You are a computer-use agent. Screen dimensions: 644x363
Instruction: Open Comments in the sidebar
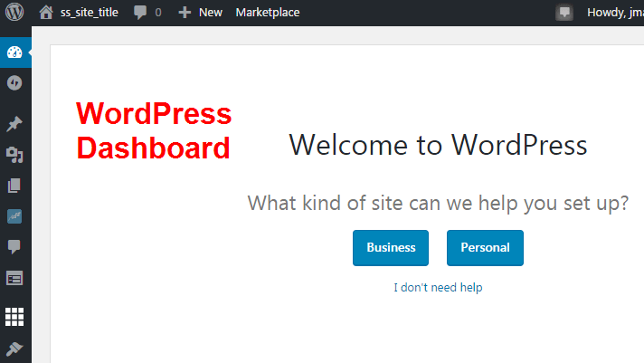[14, 246]
